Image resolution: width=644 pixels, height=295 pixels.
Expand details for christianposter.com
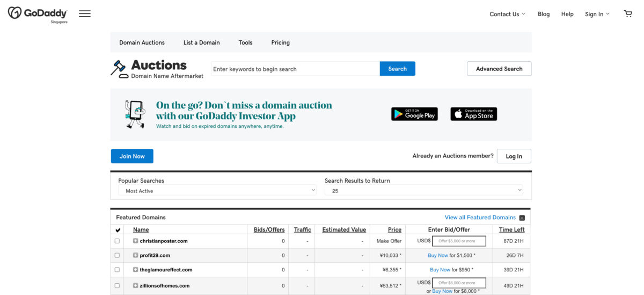136,241
